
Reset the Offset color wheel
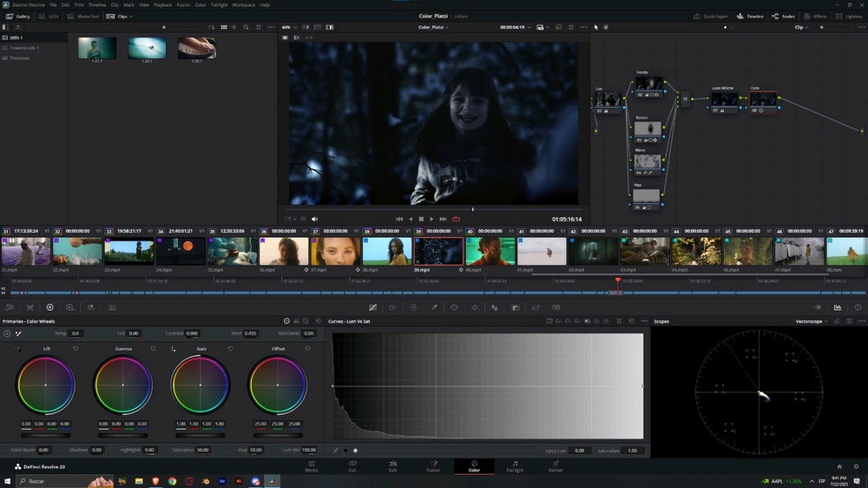307,349
